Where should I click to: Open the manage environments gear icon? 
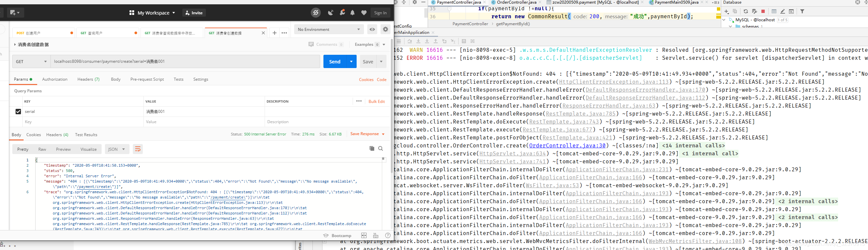[386, 29]
